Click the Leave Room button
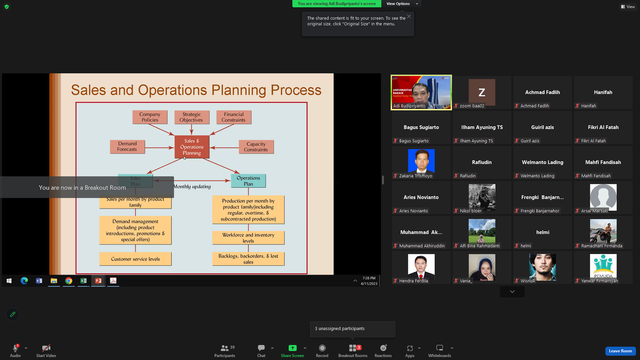The height and width of the screenshot is (360, 640). pos(620,351)
